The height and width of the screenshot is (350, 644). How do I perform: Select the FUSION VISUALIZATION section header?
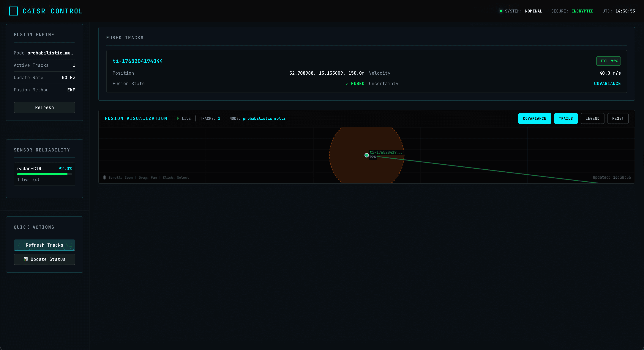click(136, 118)
